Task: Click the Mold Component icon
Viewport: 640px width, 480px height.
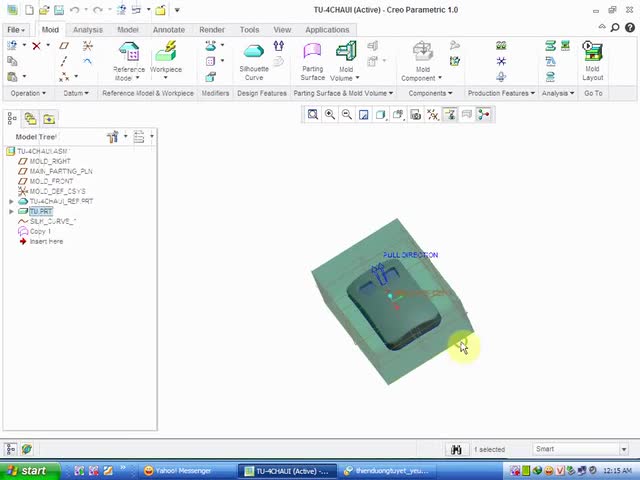Action: (x=422, y=51)
